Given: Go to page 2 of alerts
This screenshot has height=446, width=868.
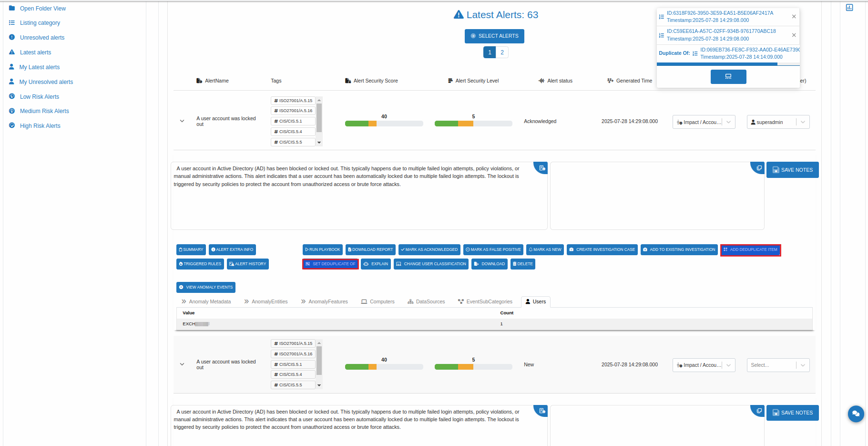Looking at the screenshot, I should click(502, 52).
